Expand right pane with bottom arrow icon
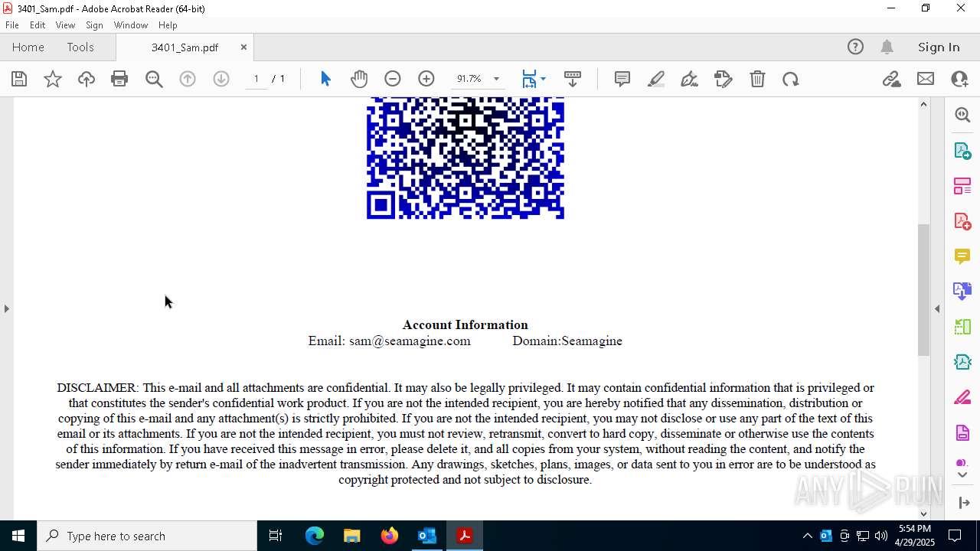 (x=963, y=502)
